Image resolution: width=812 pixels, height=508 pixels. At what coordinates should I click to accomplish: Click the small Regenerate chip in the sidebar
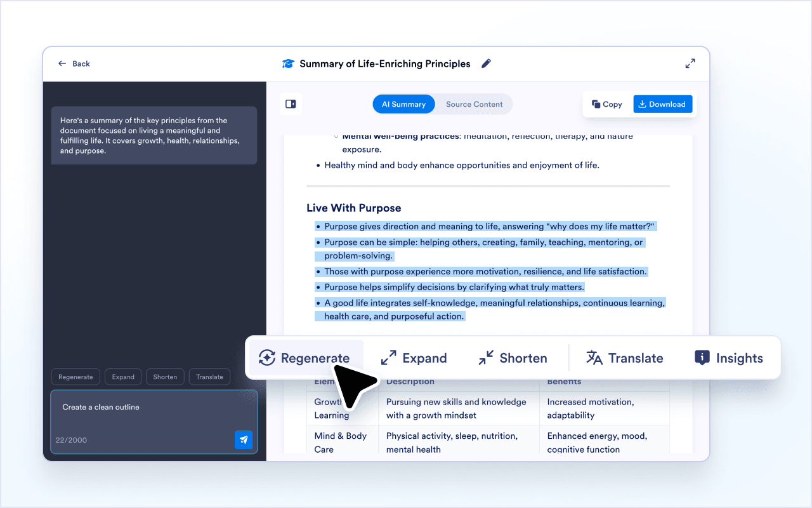click(x=75, y=377)
